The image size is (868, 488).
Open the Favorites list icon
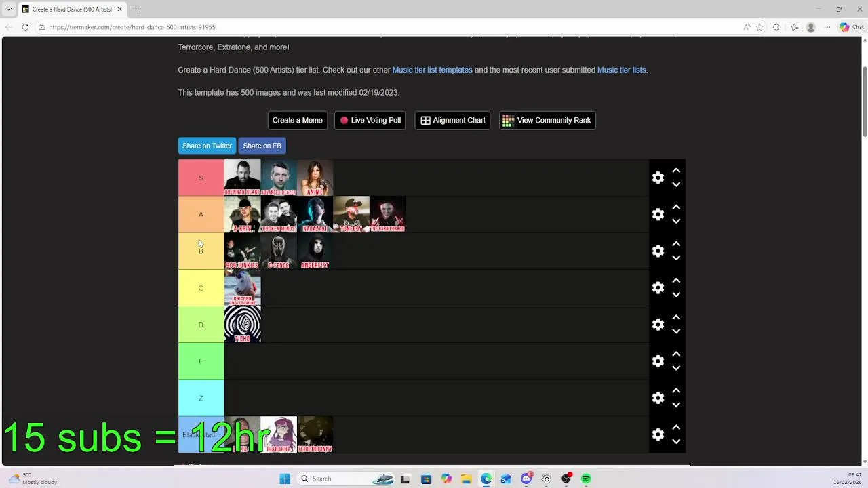point(794,27)
